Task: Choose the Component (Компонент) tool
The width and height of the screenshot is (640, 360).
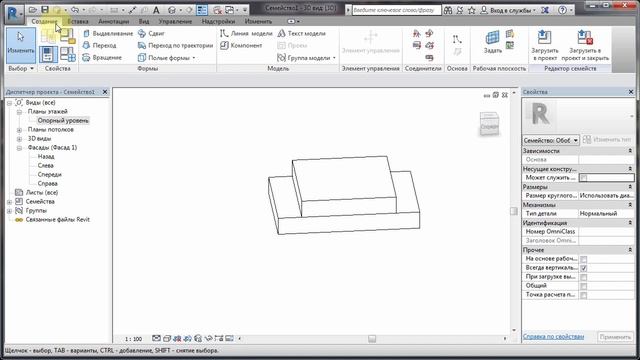Action: (x=241, y=45)
